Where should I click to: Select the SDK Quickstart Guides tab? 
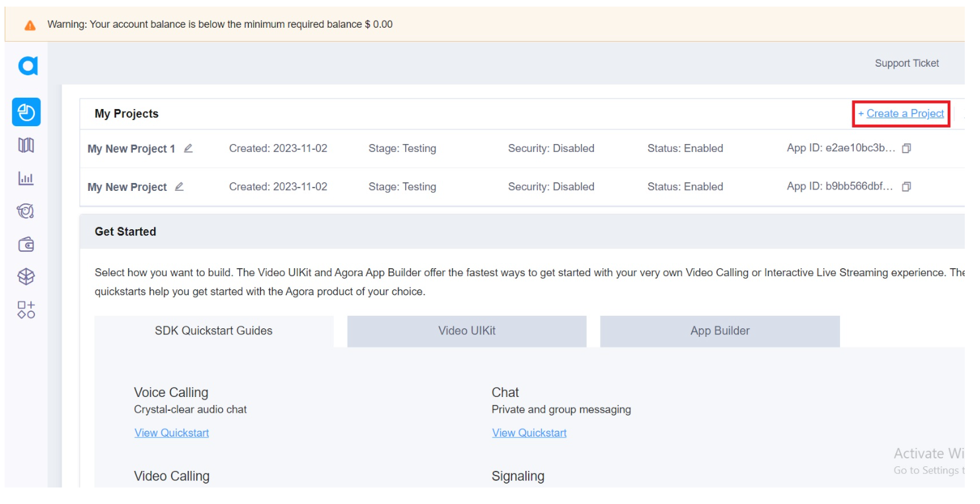coord(214,331)
